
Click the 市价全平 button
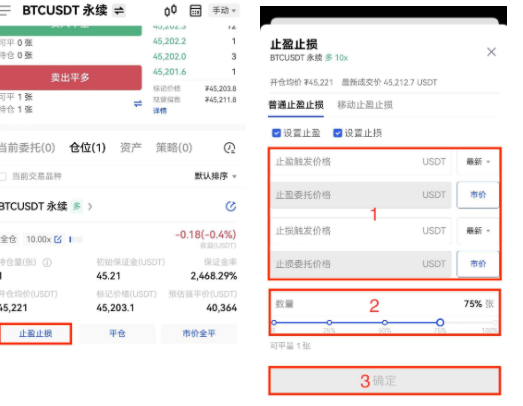pyautogui.click(x=199, y=333)
